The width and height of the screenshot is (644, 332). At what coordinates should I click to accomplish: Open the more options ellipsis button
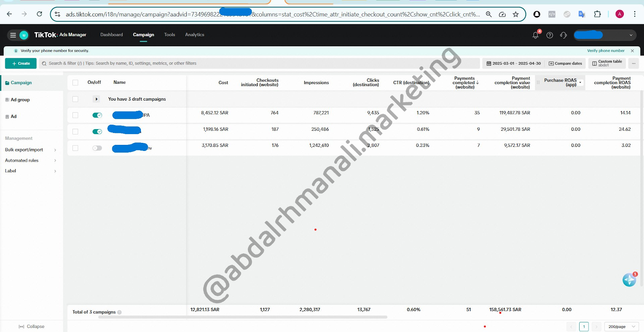coord(634,63)
